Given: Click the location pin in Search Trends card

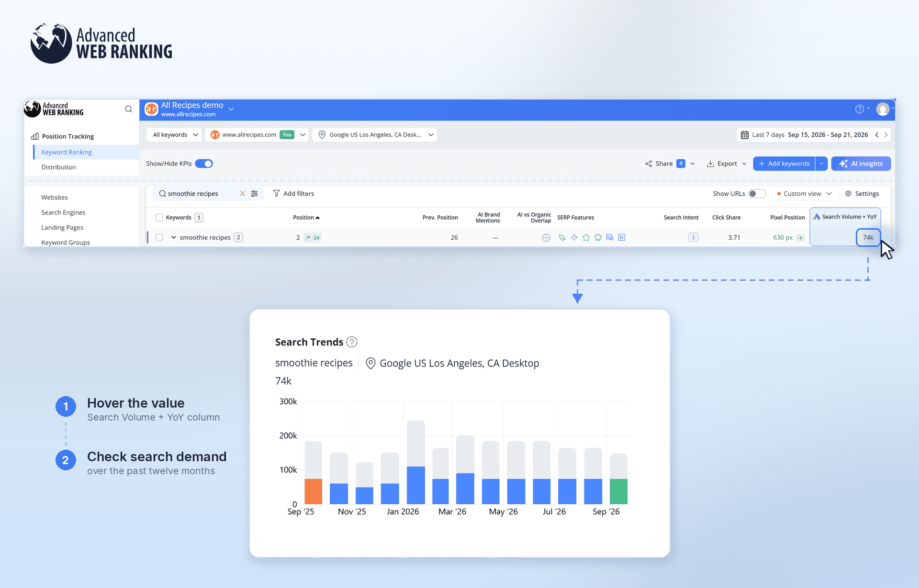Looking at the screenshot, I should 370,363.
